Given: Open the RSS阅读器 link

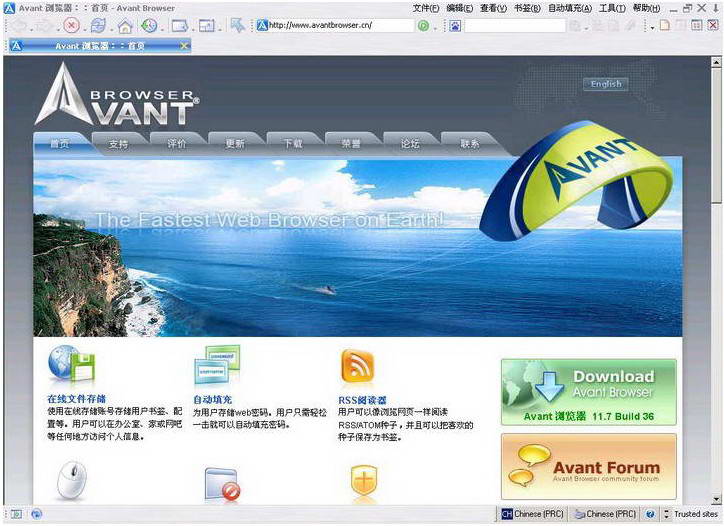Looking at the screenshot, I should pos(362,400).
